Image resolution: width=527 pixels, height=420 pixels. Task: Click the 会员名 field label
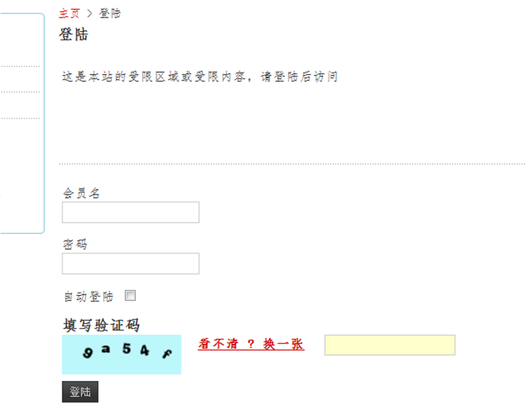81,193
